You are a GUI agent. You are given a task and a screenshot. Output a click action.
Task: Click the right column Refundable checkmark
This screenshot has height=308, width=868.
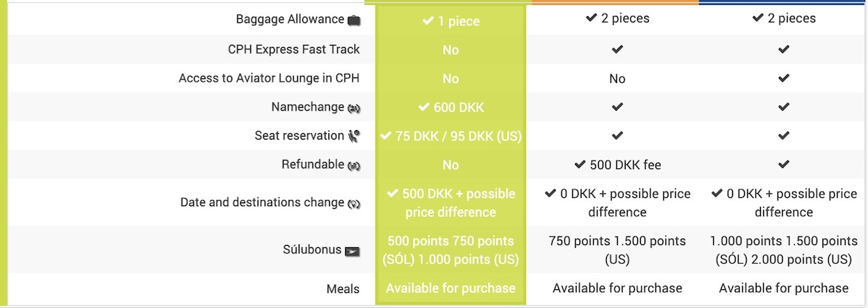(x=783, y=165)
